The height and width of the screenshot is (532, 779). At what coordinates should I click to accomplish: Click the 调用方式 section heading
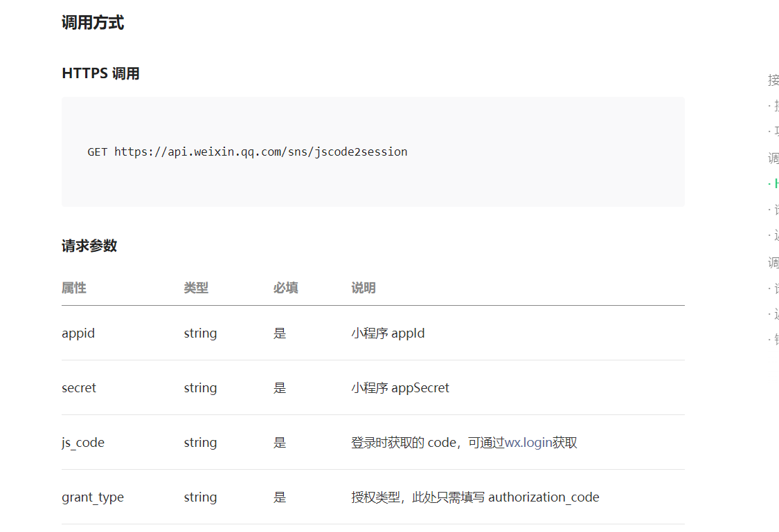[93, 23]
